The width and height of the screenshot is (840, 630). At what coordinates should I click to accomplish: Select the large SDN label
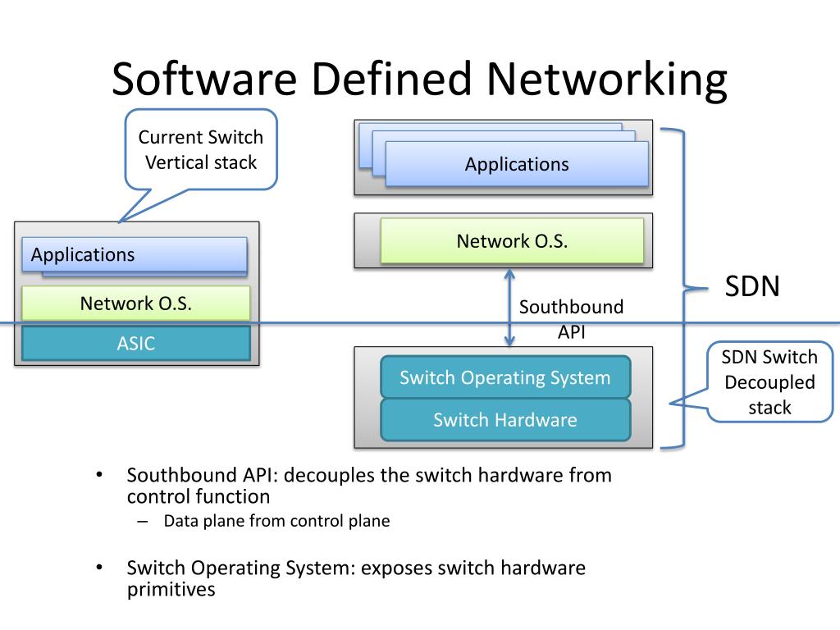point(752,286)
